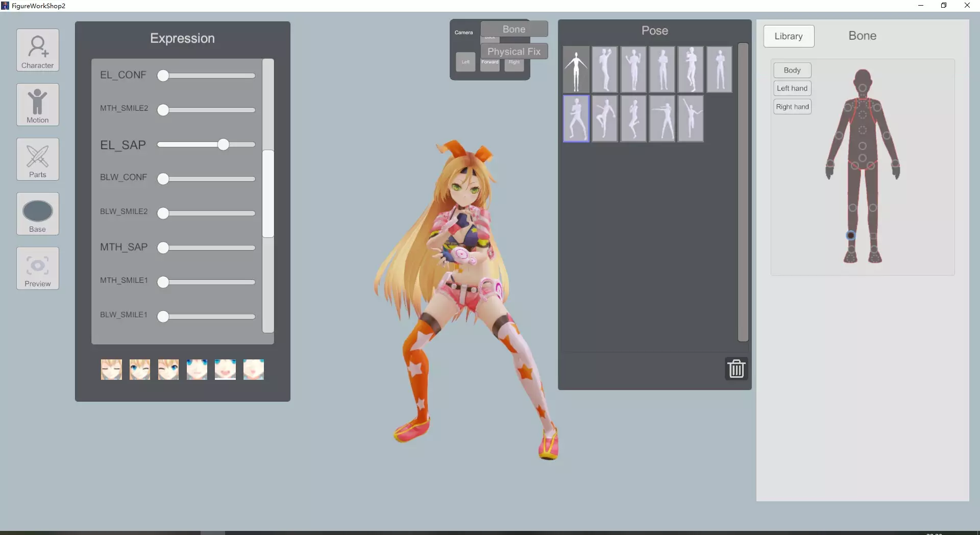
Task: Click the Left camera view button
Action: point(465,62)
